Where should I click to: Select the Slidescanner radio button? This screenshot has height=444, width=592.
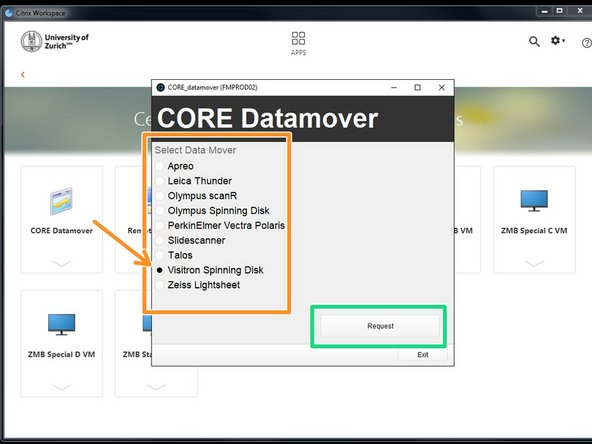point(160,240)
